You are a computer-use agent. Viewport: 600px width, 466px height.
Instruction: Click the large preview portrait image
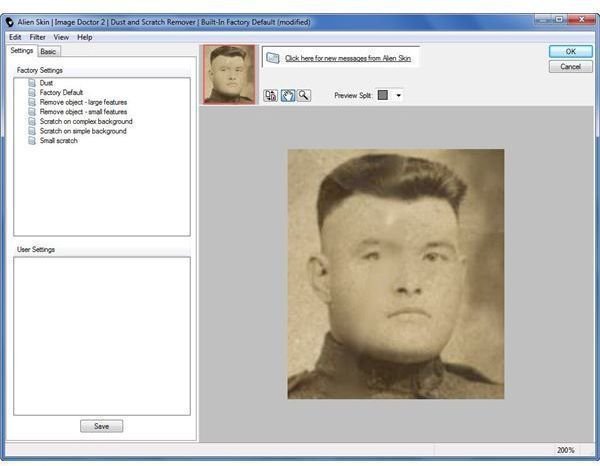tap(396, 274)
